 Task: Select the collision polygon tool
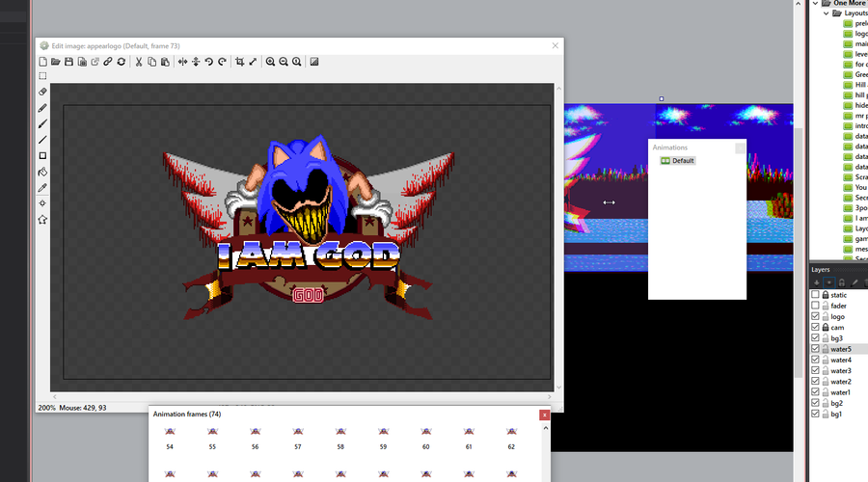(x=42, y=220)
